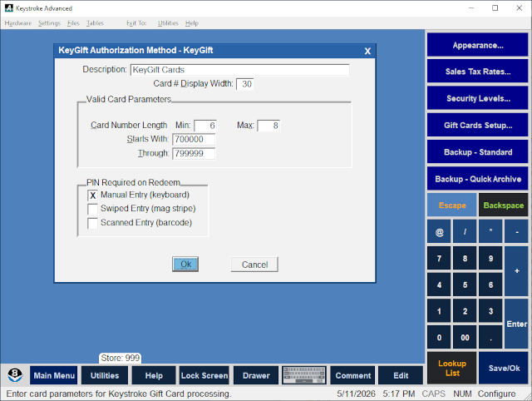Tap the 00 keypad key
The width and height of the screenshot is (532, 401).
click(465, 337)
